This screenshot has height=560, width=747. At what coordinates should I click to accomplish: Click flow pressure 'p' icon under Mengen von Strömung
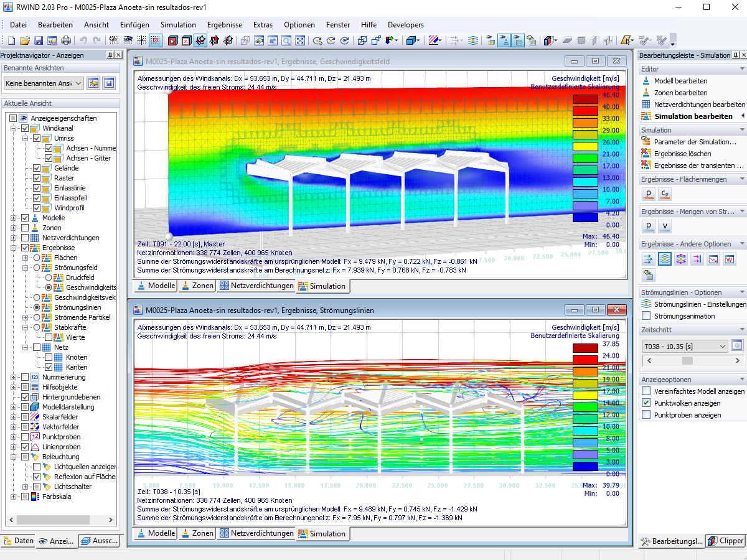648,227
